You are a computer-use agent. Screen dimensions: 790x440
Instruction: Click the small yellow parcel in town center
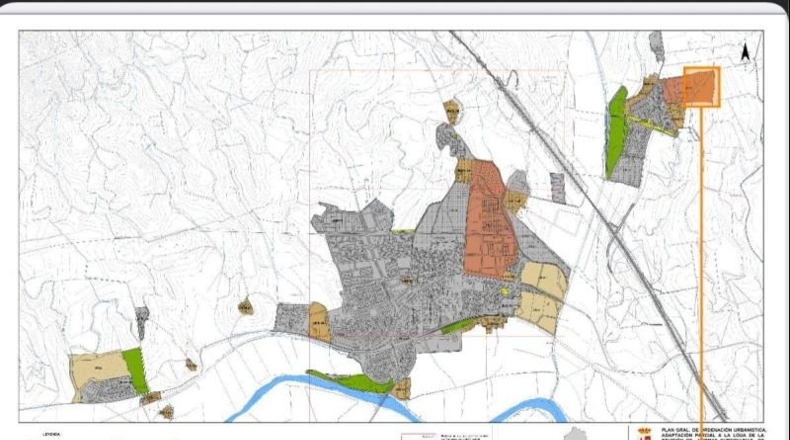[504, 291]
